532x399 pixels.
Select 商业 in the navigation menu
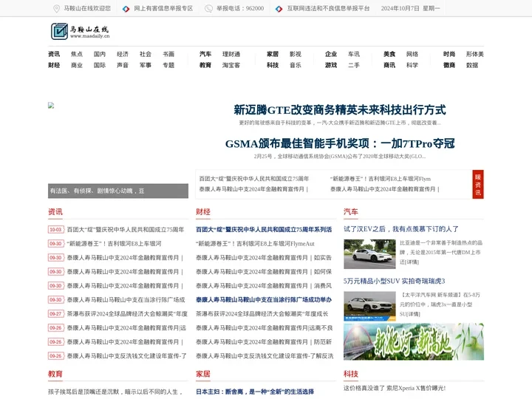pos(77,65)
